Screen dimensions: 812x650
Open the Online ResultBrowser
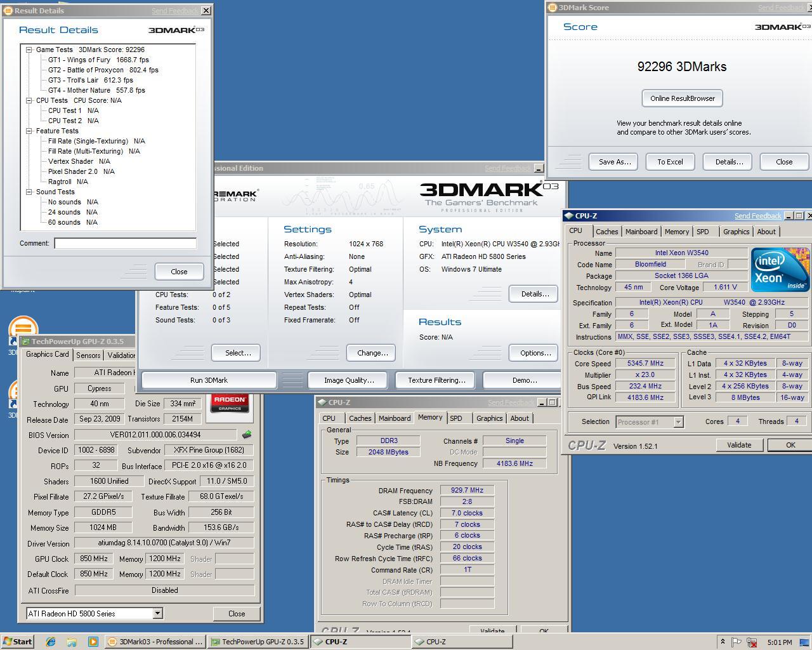pyautogui.click(x=682, y=98)
